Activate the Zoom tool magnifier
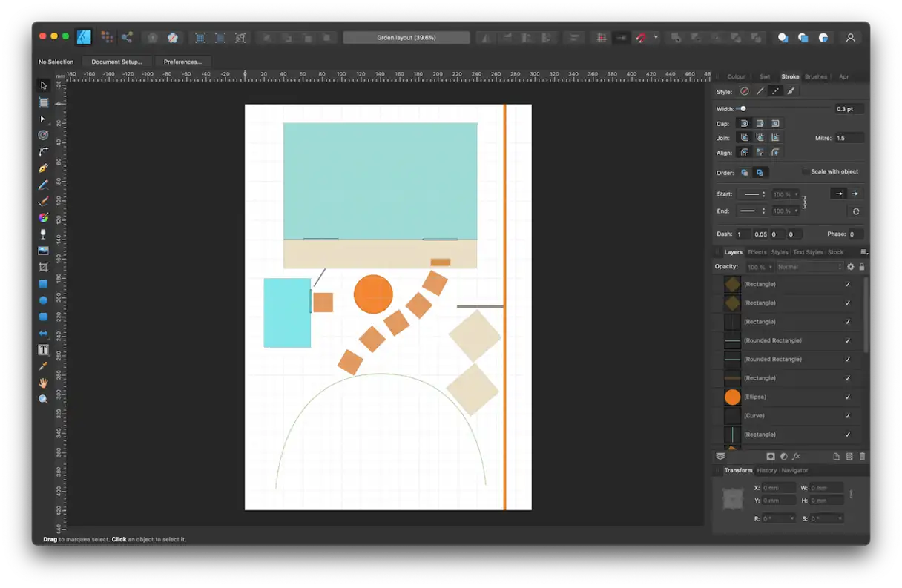 pyautogui.click(x=44, y=399)
